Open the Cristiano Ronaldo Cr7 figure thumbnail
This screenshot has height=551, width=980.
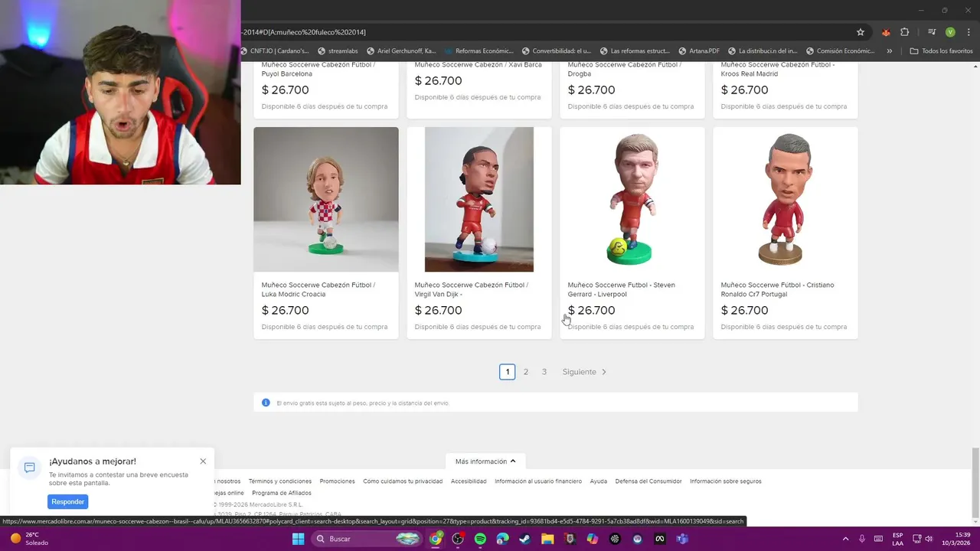786,199
